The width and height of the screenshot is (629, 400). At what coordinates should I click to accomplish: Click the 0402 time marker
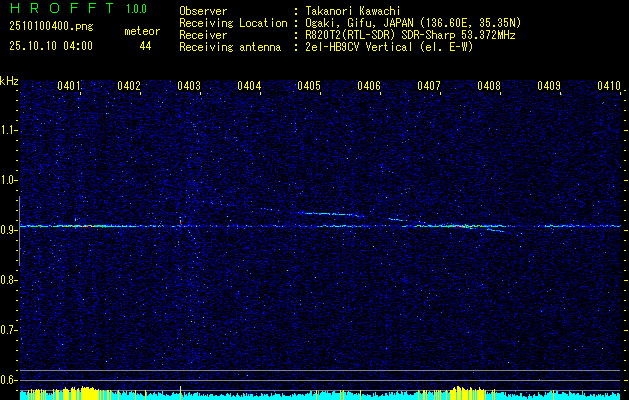click(129, 85)
